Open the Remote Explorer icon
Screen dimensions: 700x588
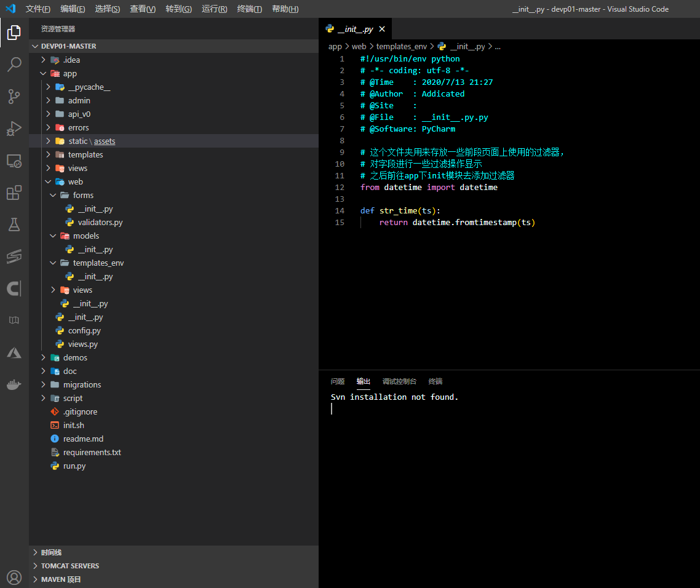click(14, 161)
